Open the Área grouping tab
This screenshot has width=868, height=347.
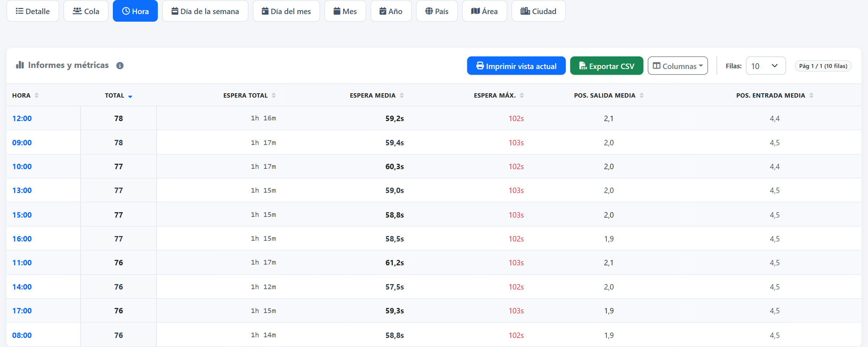pyautogui.click(x=485, y=11)
